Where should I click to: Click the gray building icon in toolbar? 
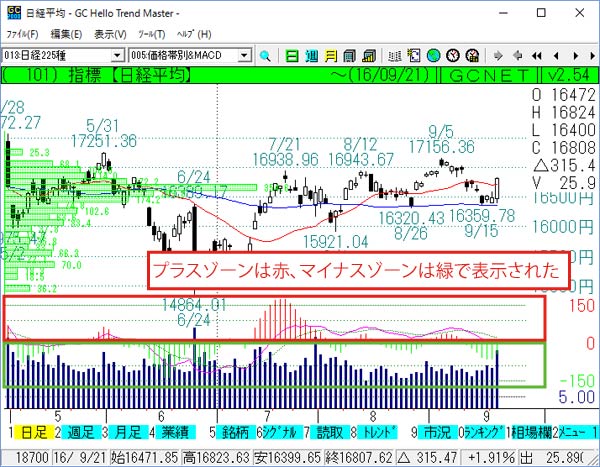pyautogui.click(x=349, y=56)
